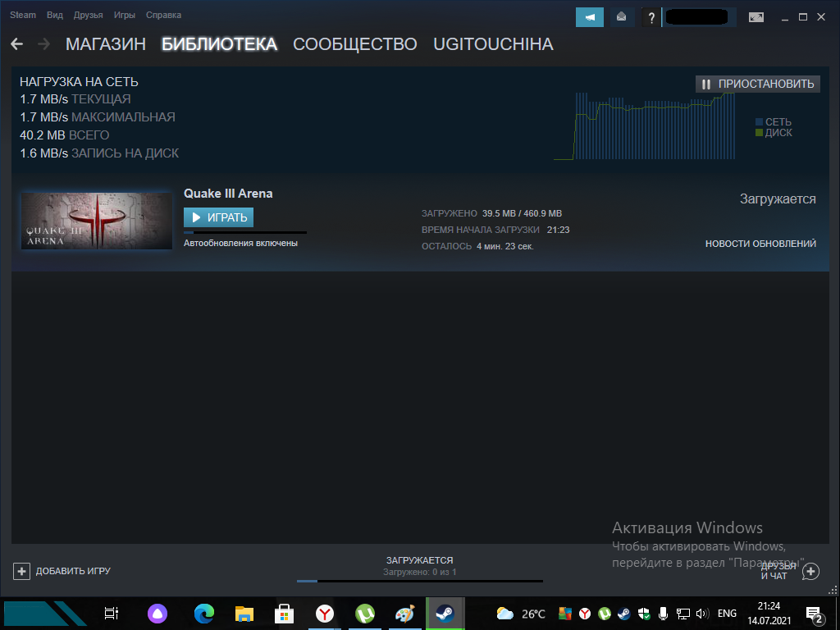
Task: Open volume speaker tray icon
Action: click(702, 614)
